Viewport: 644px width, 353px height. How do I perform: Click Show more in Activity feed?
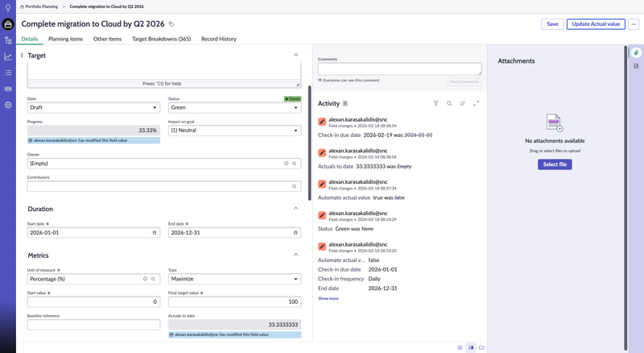(x=328, y=298)
